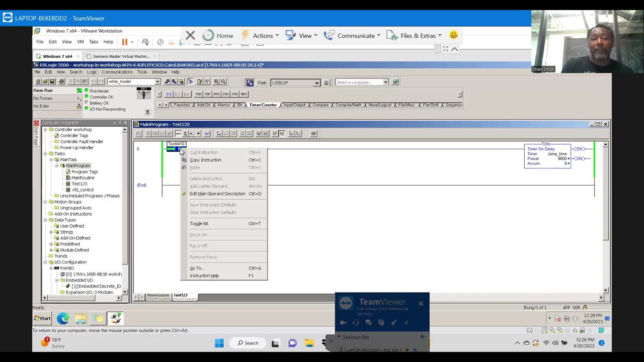The width and height of the screenshot is (644, 362).
Task: Click the right arrow icon in routine toolbar
Action: click(x=313, y=133)
